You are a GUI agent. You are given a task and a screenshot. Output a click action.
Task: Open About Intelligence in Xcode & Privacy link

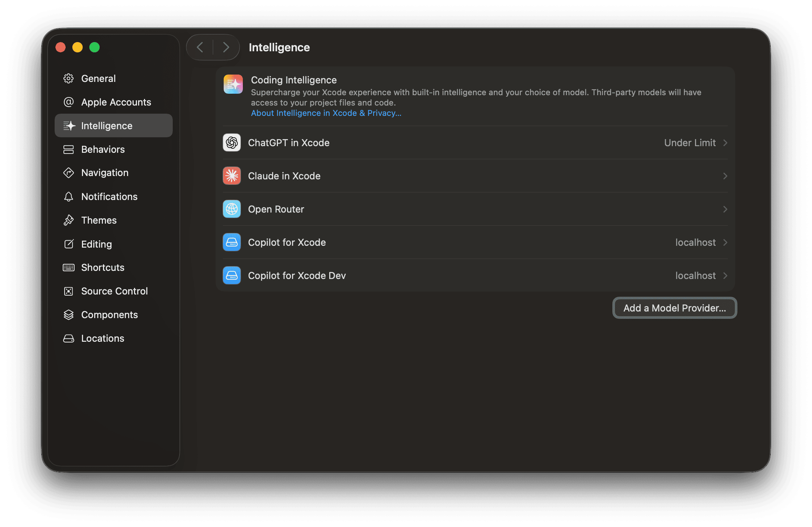326,113
